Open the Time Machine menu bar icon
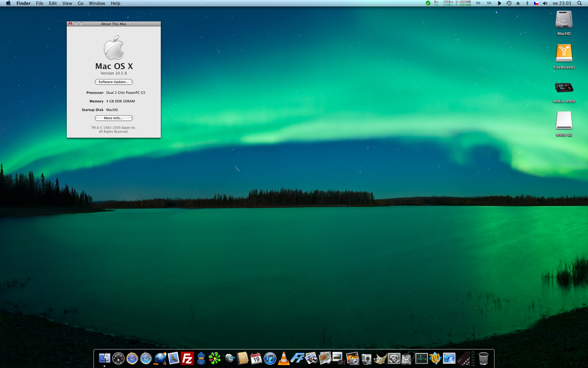 click(x=509, y=3)
